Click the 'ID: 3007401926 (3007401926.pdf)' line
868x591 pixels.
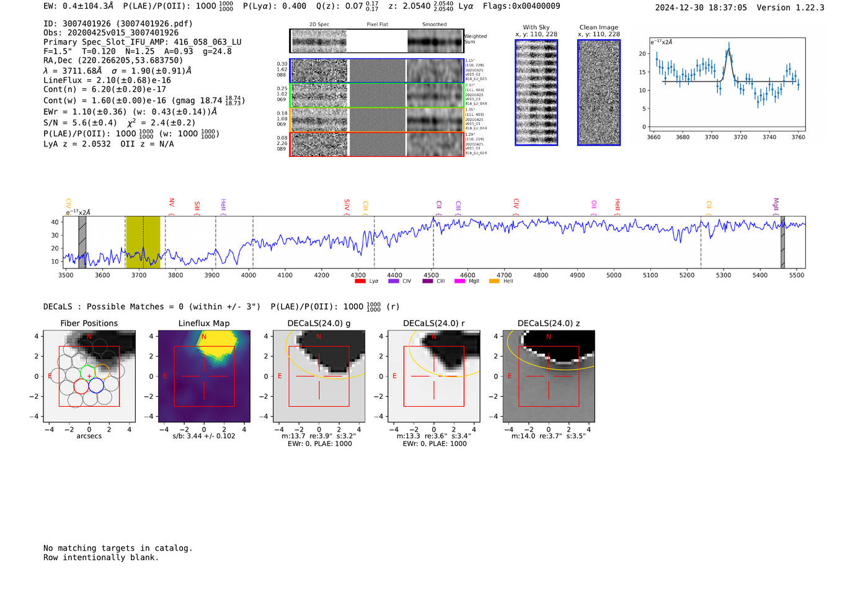pos(118,24)
